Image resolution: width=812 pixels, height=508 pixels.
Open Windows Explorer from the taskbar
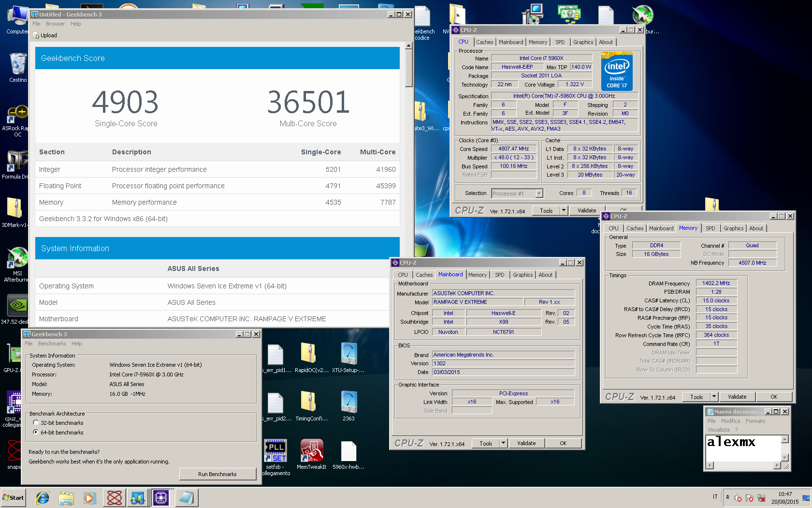coord(66,497)
